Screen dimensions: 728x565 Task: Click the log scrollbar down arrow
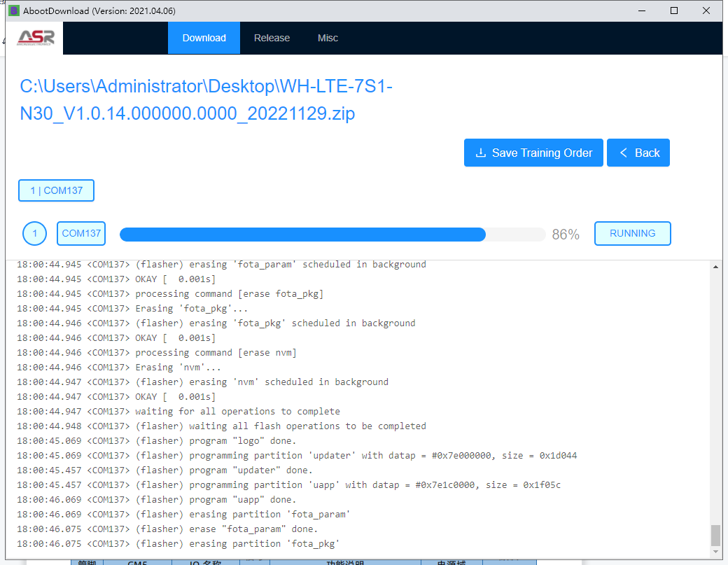[715, 552]
